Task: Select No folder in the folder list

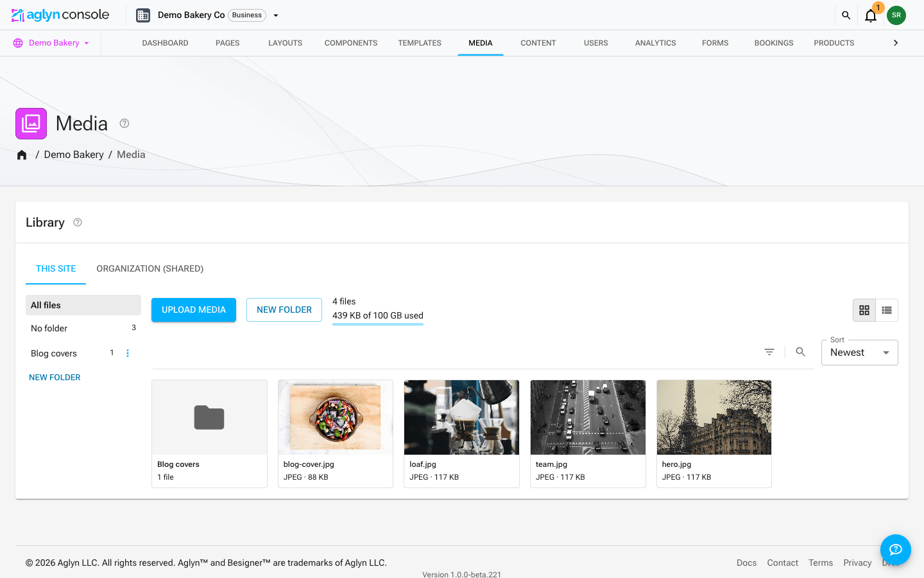Action: click(x=83, y=328)
